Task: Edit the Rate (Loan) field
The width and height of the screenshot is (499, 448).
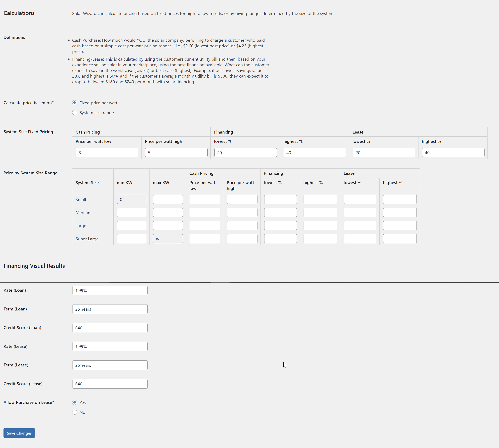Action: click(x=110, y=291)
